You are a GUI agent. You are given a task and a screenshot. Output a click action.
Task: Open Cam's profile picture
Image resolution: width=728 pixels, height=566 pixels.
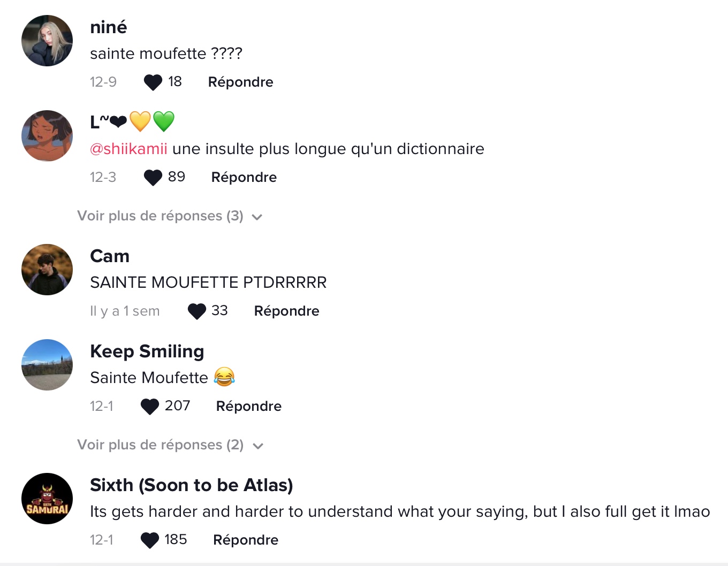(47, 270)
